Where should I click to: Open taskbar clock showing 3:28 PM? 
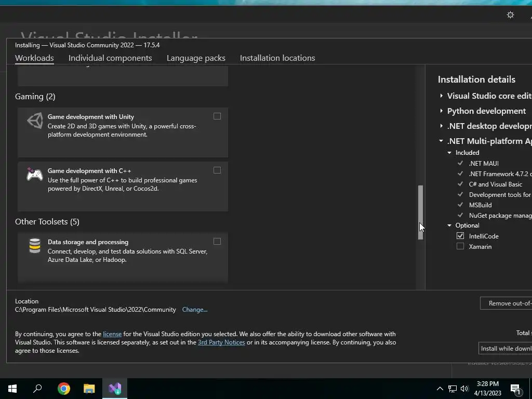(487, 389)
